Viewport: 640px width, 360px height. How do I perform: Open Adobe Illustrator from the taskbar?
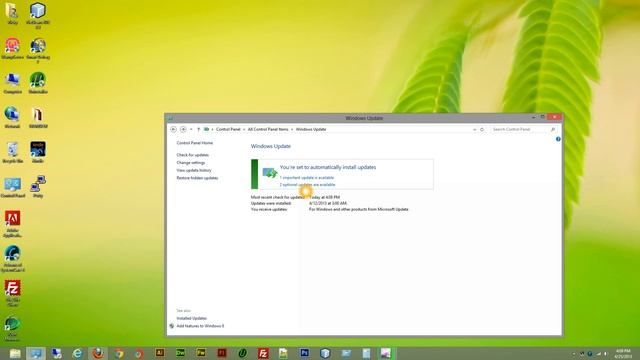(x=160, y=353)
